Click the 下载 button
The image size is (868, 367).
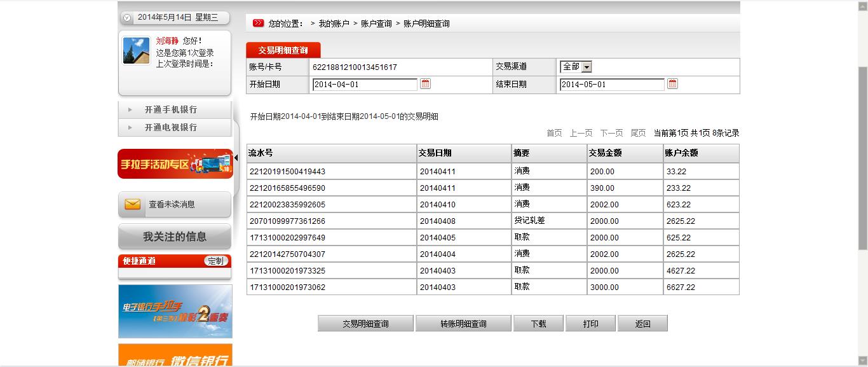[538, 324]
